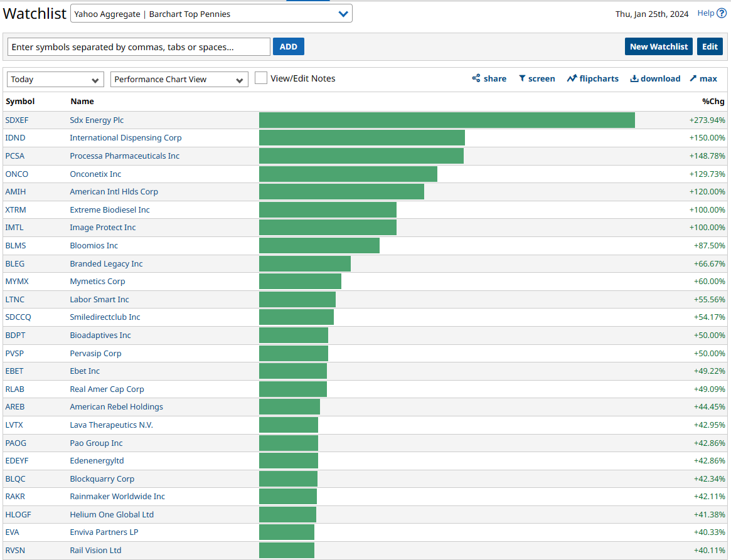Open the screen filter tool
Image resolution: width=731 pixels, height=560 pixels.
[x=536, y=79]
